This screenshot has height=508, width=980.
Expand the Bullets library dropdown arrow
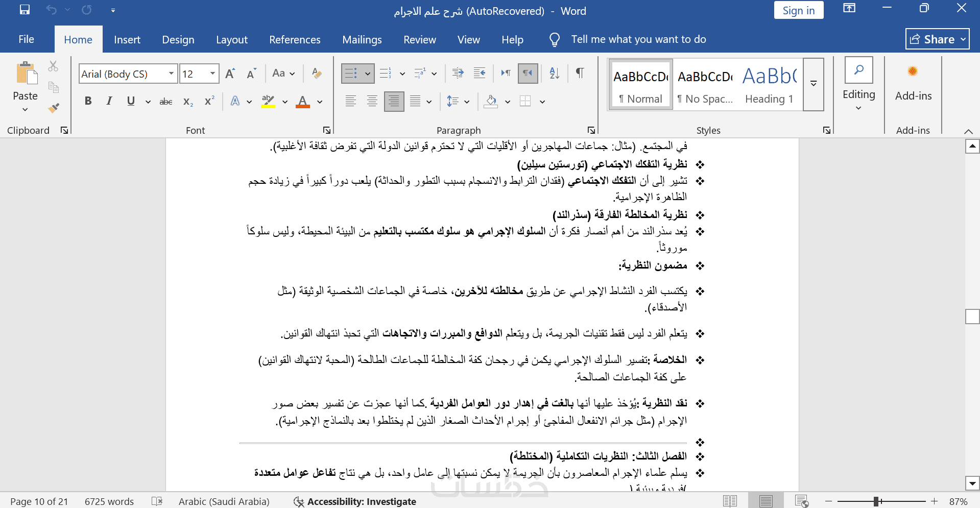click(x=367, y=74)
